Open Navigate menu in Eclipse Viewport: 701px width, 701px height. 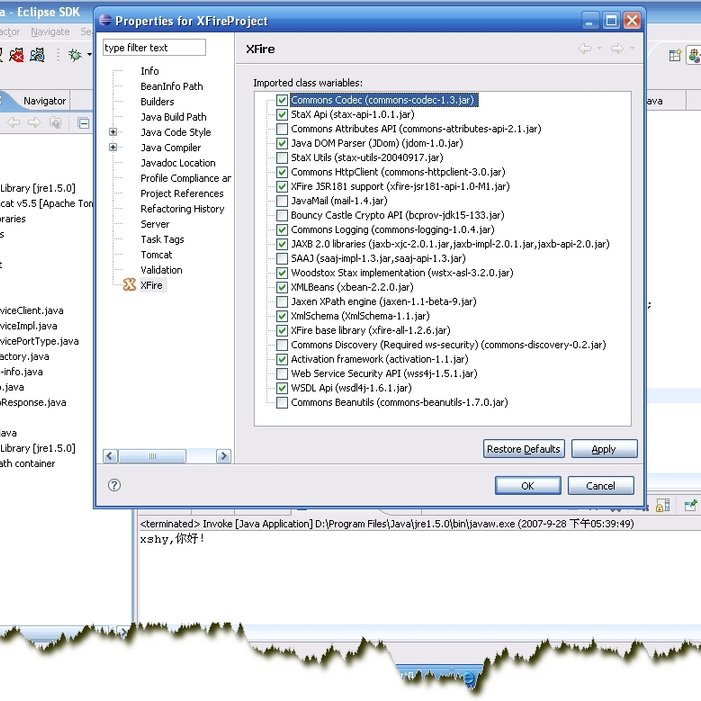(x=50, y=32)
